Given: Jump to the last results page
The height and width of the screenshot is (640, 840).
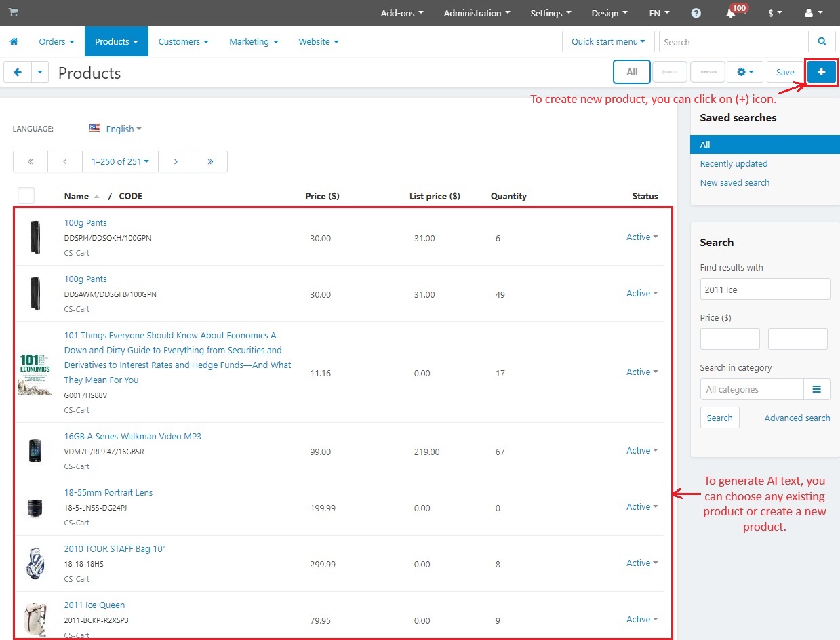Looking at the screenshot, I should pyautogui.click(x=210, y=161).
